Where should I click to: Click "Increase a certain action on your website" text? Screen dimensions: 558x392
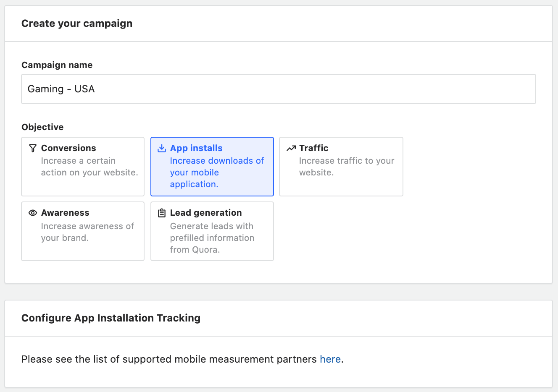(89, 167)
